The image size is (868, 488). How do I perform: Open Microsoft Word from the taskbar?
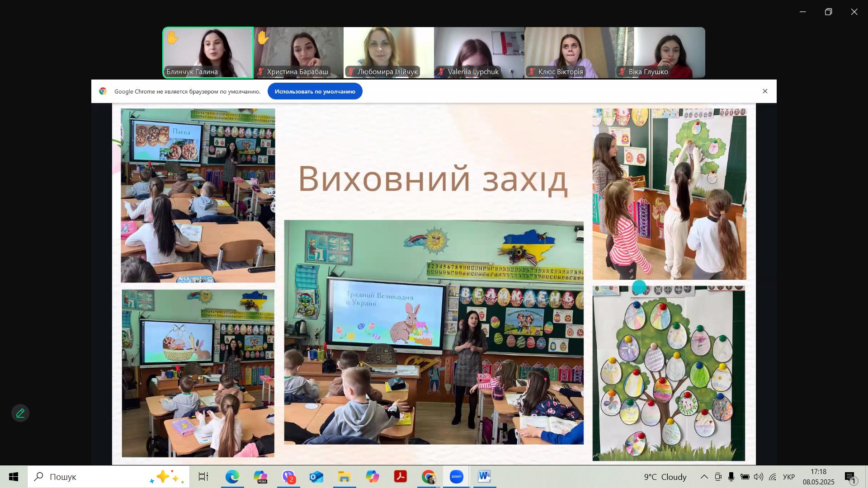(x=485, y=477)
